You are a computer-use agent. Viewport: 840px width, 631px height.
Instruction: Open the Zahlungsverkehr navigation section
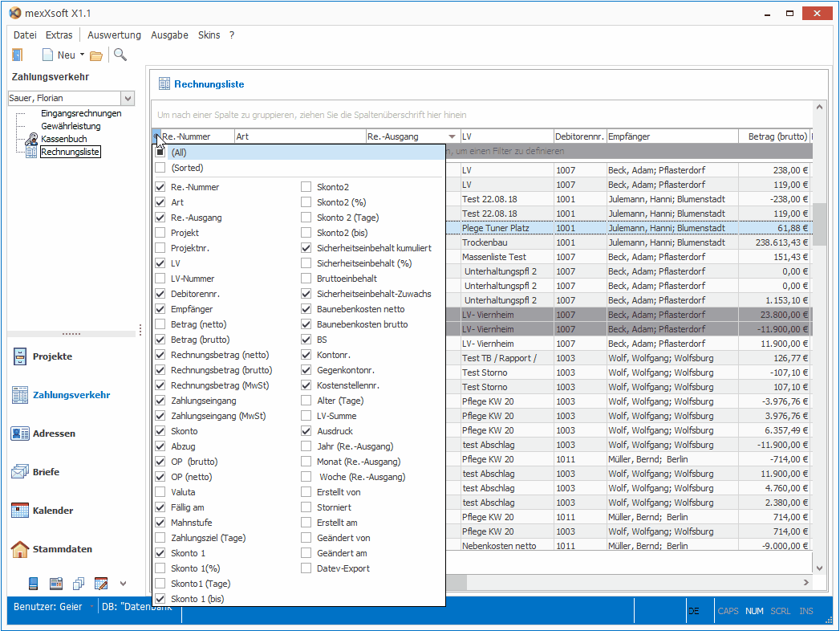pos(61,395)
